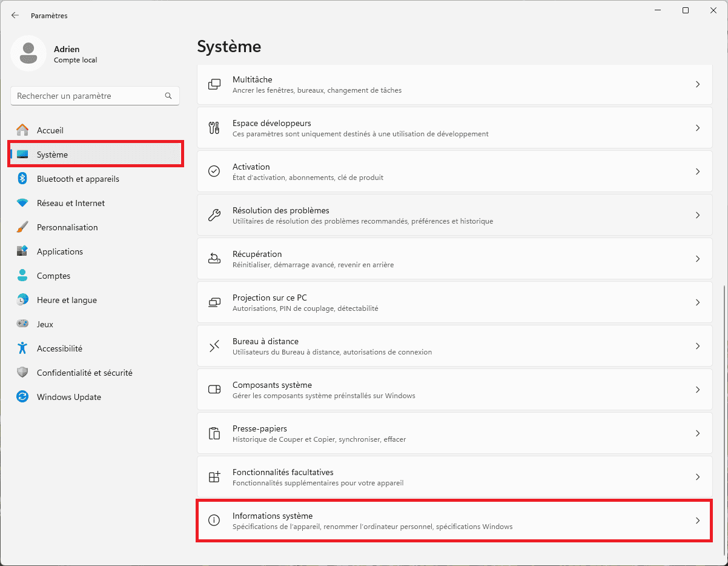Click the Presse-papiers clipboard icon
Image resolution: width=728 pixels, height=566 pixels.
[214, 433]
